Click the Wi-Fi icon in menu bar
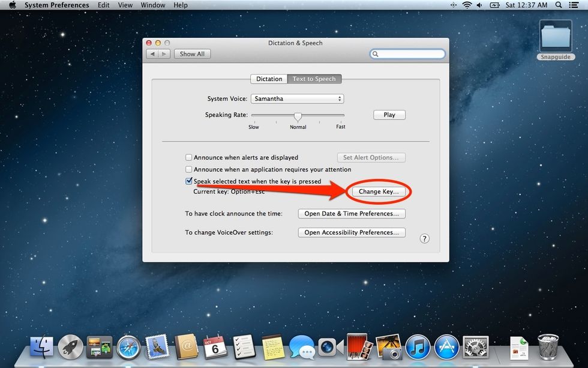Image resolution: width=588 pixels, height=368 pixels. [x=467, y=5]
